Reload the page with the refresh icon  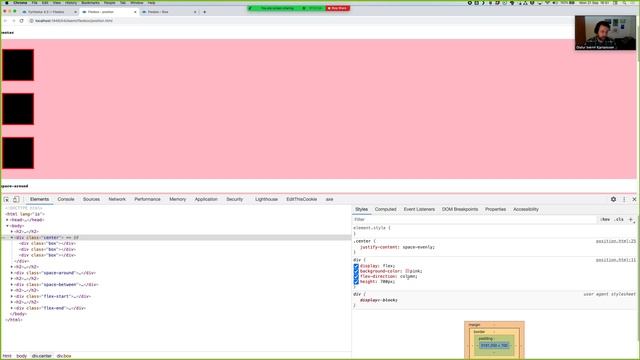click(22, 20)
